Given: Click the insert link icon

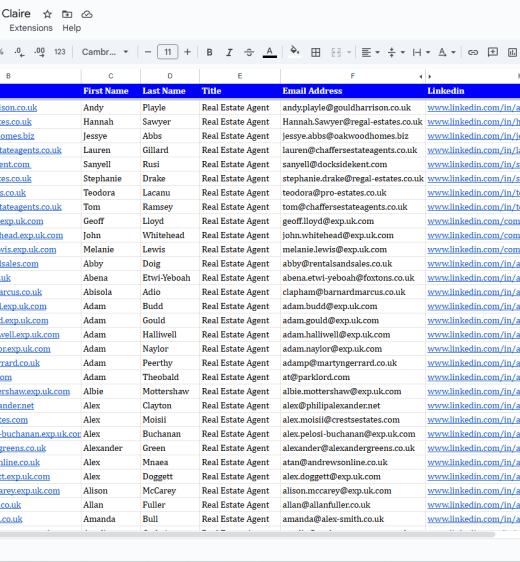Looking at the screenshot, I should click(473, 52).
